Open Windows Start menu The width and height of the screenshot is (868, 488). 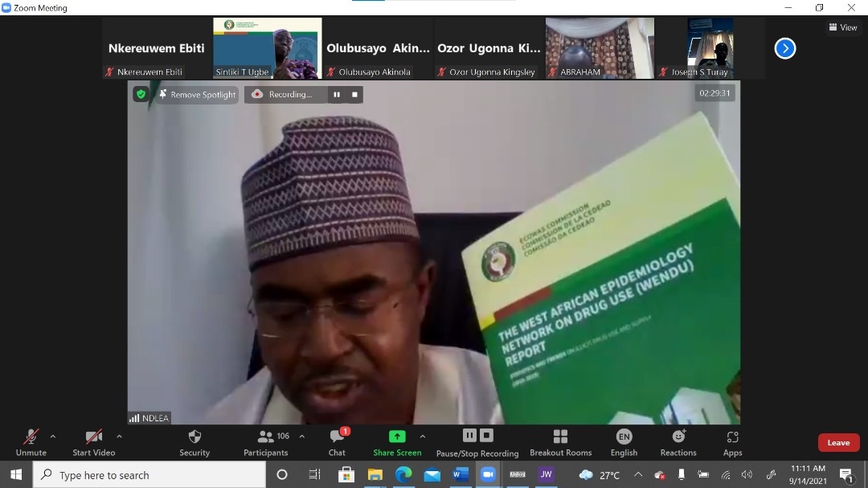click(16, 474)
